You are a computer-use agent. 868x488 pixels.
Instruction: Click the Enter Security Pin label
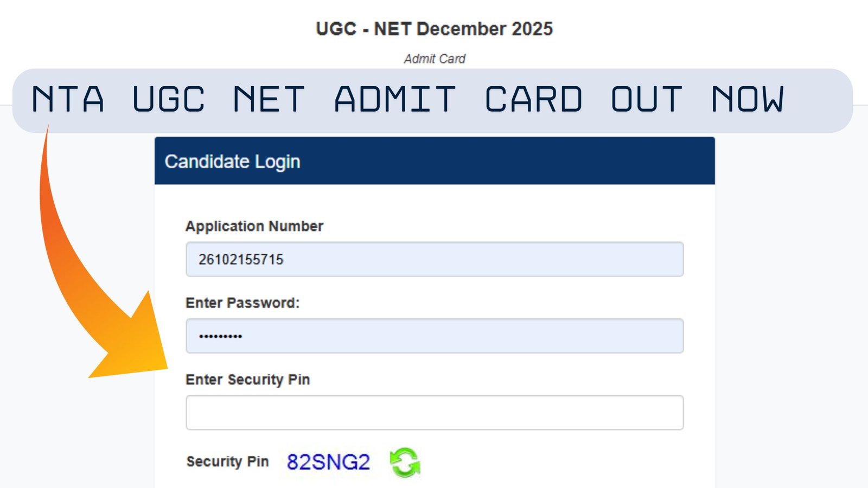[248, 380]
